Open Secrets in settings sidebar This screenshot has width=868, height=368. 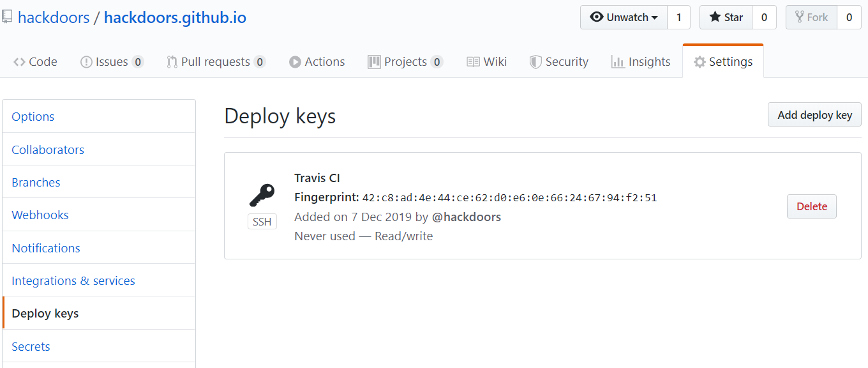pyautogui.click(x=31, y=346)
